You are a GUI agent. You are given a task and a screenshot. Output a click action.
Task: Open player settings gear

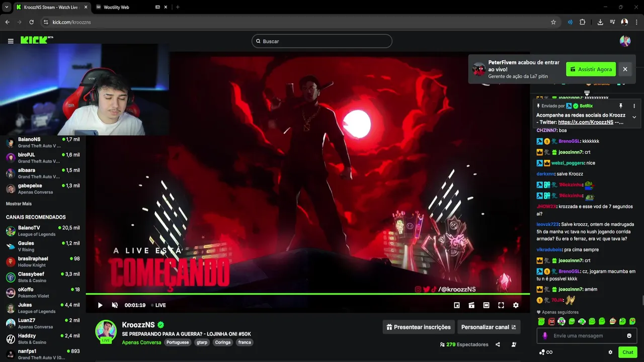point(516,305)
